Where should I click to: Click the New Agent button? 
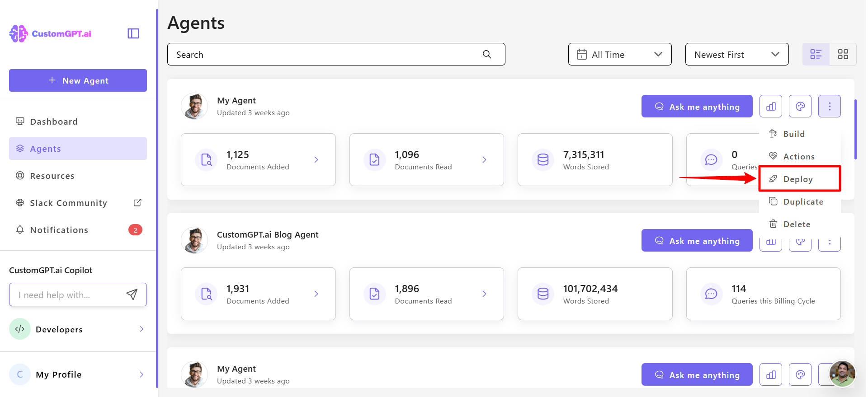78,80
